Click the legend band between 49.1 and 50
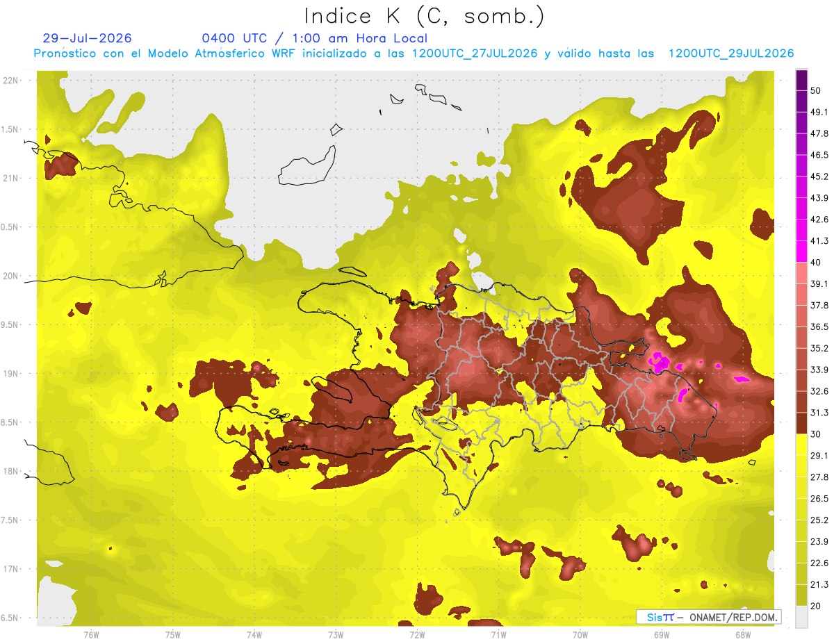 802,101
